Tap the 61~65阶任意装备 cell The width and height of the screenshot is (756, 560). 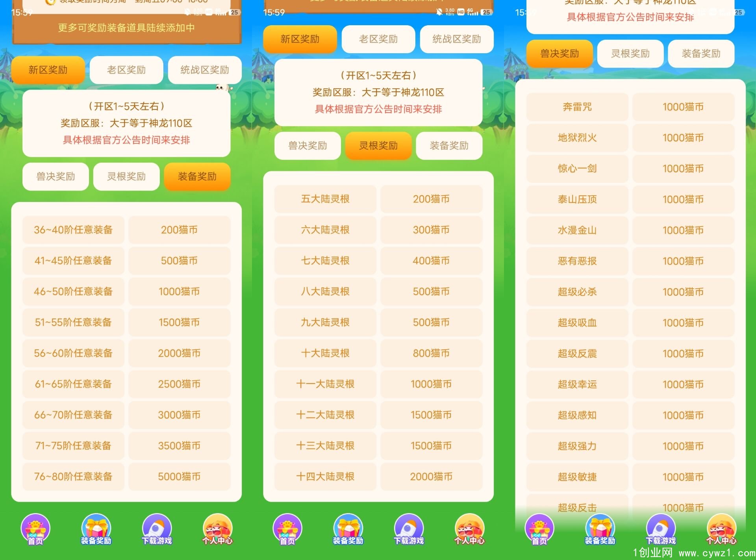(x=73, y=384)
